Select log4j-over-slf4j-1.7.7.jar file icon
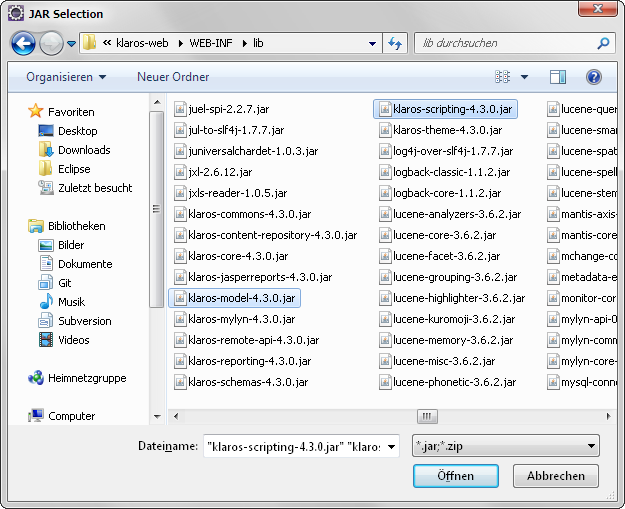The image size is (625, 509). [385, 151]
